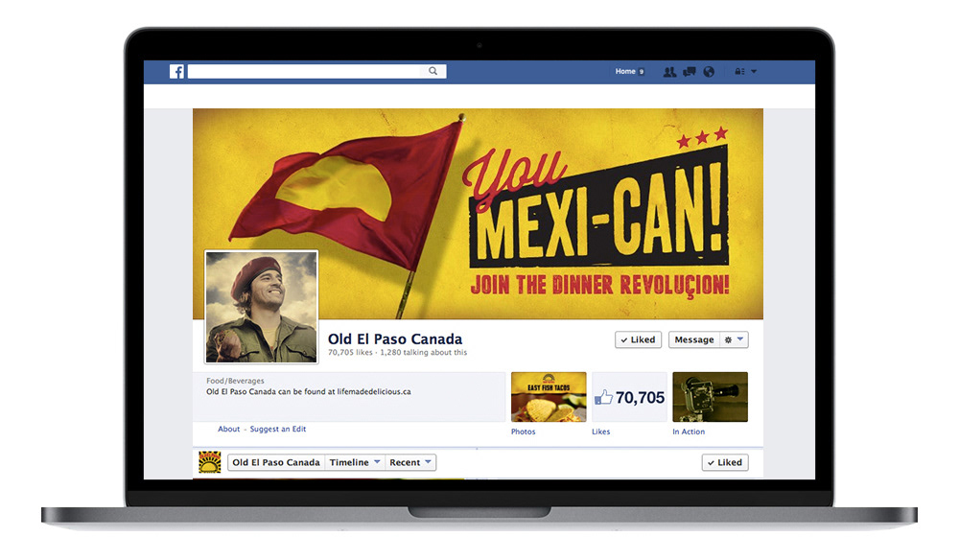This screenshot has width=959, height=560.
Task: Go to Home in top bar
Action: tap(625, 72)
